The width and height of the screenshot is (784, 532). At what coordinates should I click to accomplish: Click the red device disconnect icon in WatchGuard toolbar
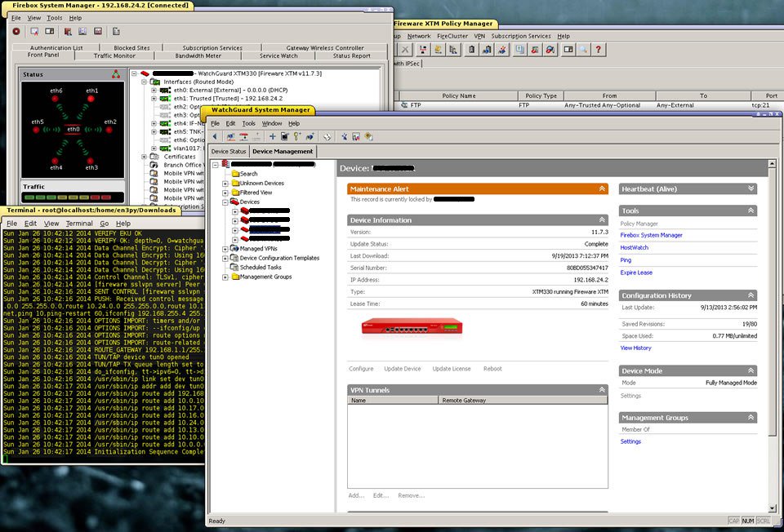243,136
